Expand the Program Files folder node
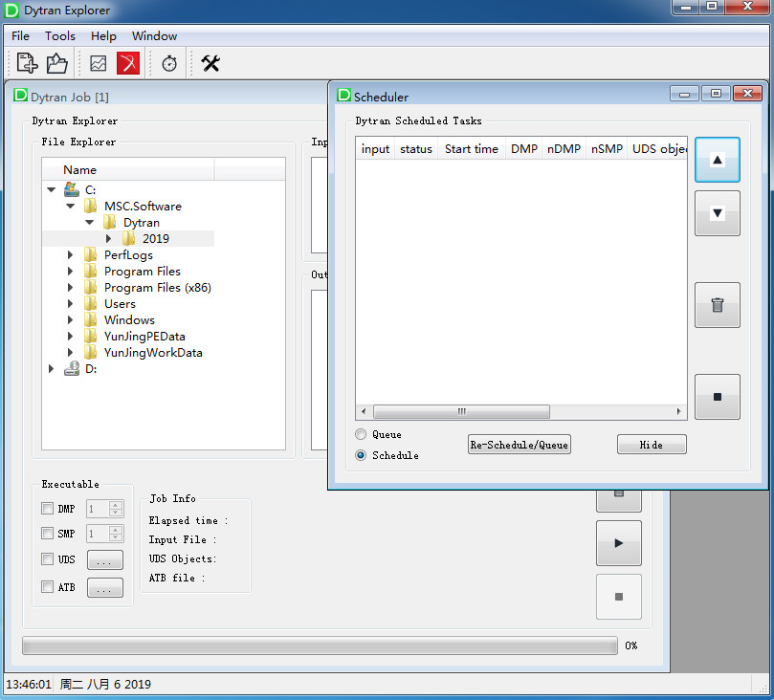The image size is (774, 700). pyautogui.click(x=71, y=272)
